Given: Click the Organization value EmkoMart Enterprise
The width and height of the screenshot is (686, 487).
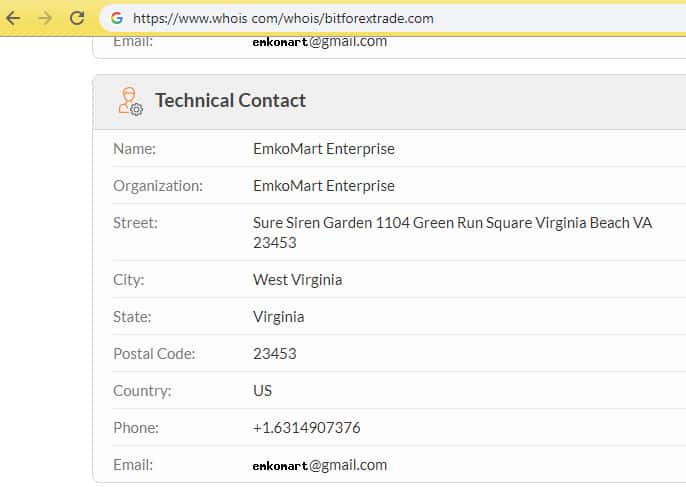Looking at the screenshot, I should tap(324, 186).
